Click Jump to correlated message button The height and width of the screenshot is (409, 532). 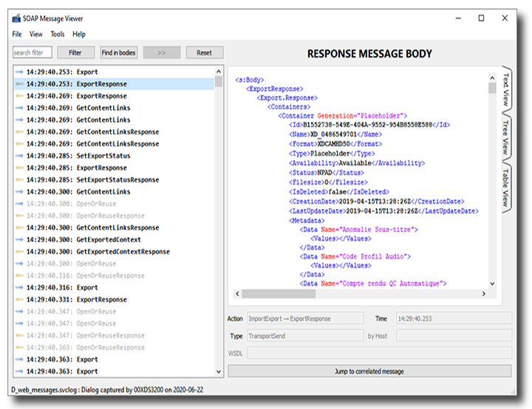369,371
